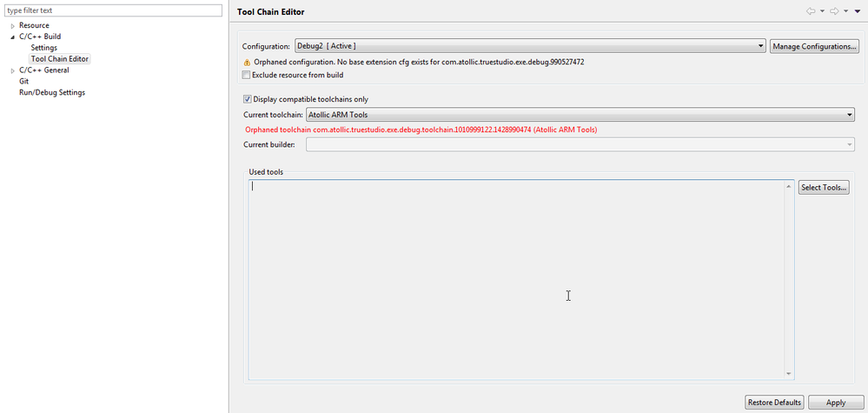Click the forward navigation arrow icon
The height and width of the screenshot is (413, 868).
835,11
